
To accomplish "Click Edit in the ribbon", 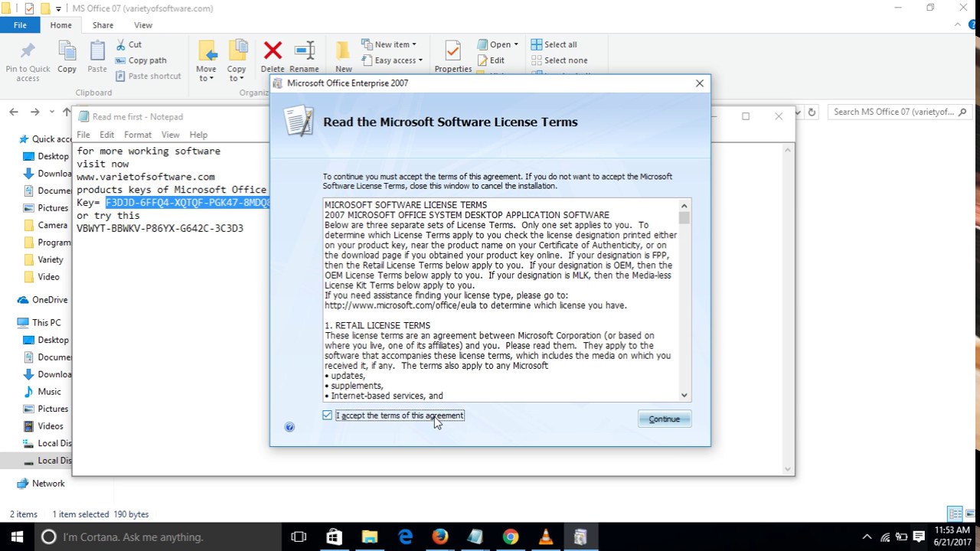I will tap(491, 60).
